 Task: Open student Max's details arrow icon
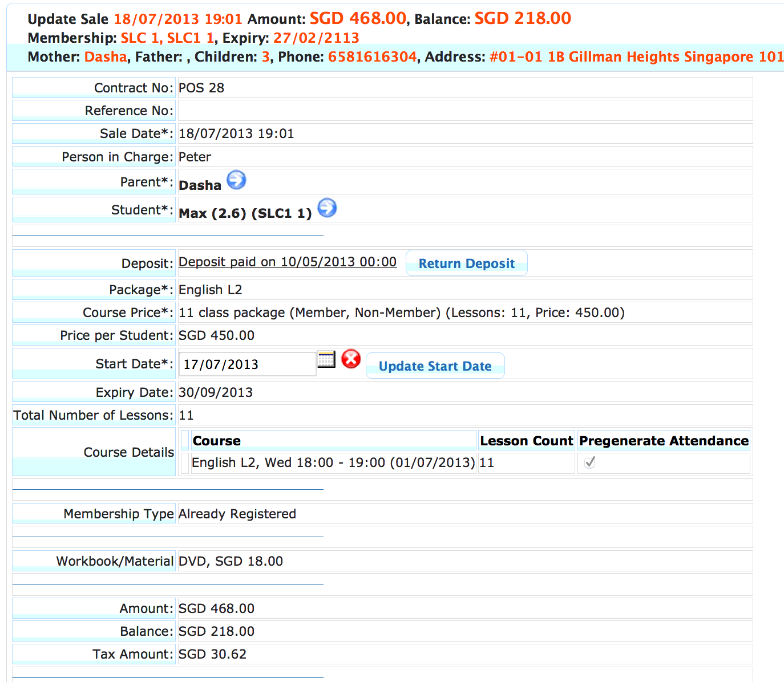(327, 208)
